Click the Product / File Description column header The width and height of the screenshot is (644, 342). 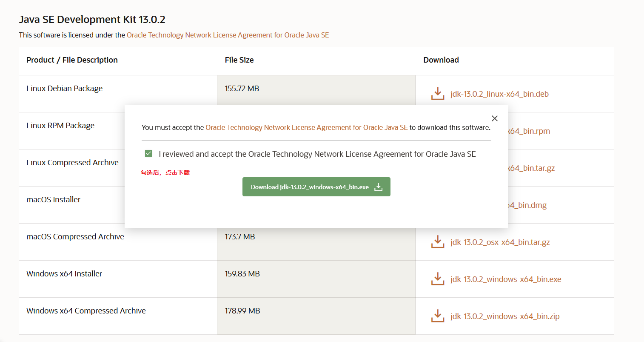pos(72,60)
